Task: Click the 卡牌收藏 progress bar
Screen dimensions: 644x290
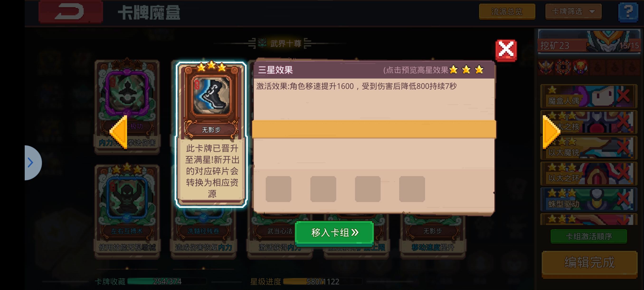Action: (167, 281)
